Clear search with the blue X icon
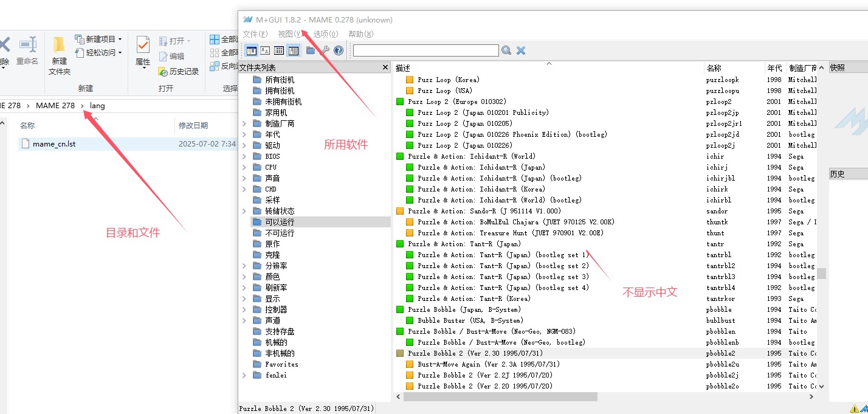868x414 pixels. 521,50
